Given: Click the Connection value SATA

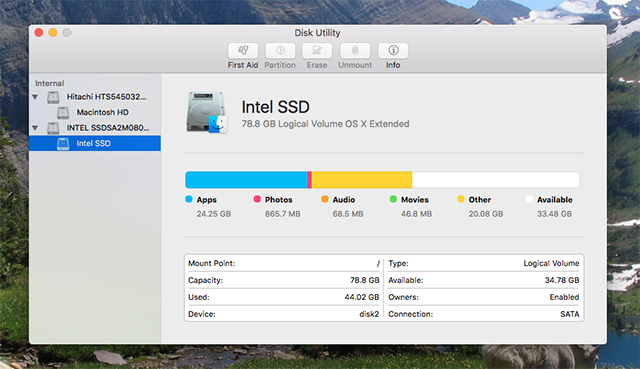Looking at the screenshot, I should click(x=570, y=314).
